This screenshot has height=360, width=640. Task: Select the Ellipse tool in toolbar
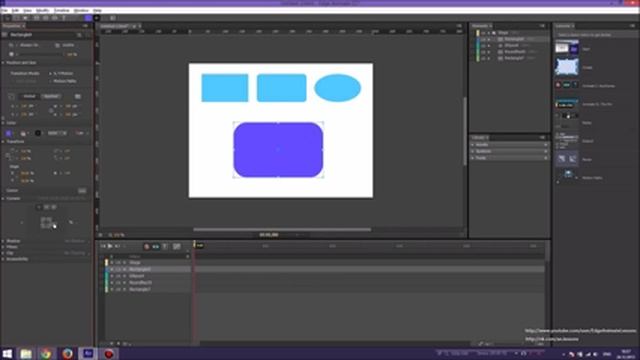click(55, 18)
